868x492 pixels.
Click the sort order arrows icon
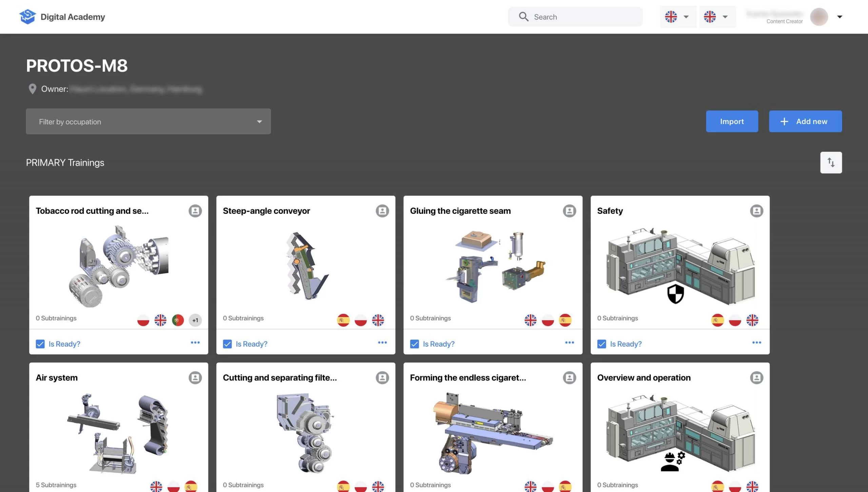[x=831, y=163]
